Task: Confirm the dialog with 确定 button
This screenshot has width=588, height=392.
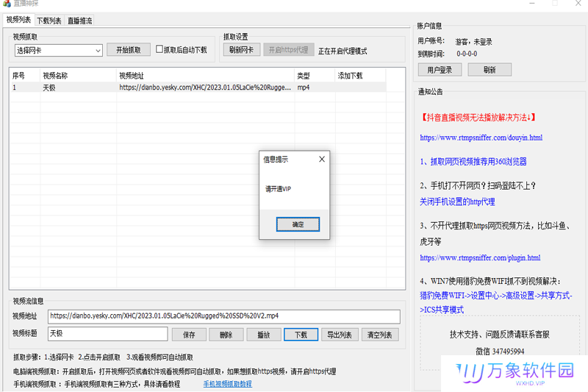Action: tap(298, 224)
